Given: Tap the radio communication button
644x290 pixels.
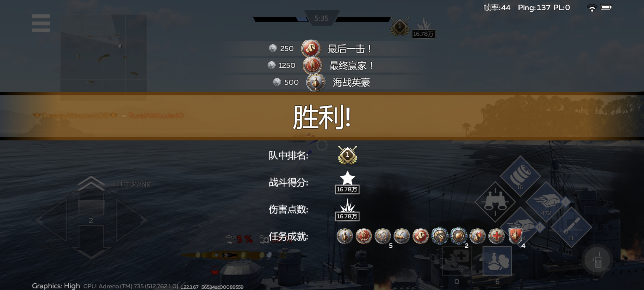Looking at the screenshot, I should pyautogui.click(x=597, y=259).
